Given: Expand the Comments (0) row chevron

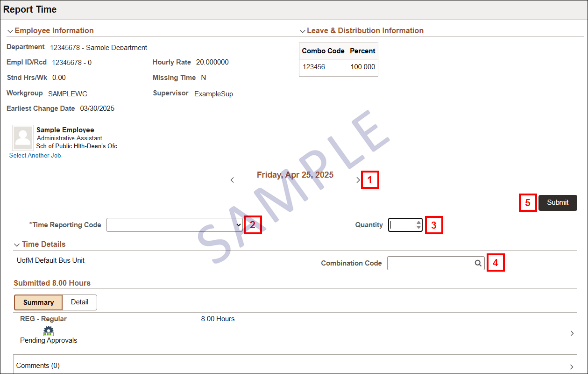Looking at the screenshot, I should point(572,367).
